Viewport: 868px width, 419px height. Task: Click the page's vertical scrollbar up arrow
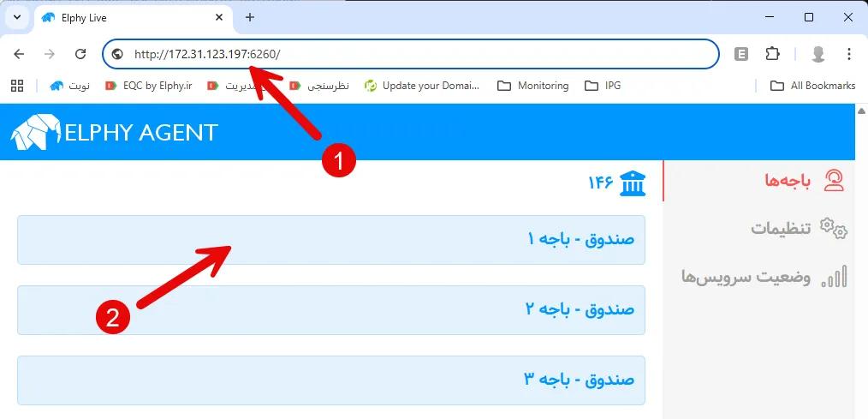861,111
